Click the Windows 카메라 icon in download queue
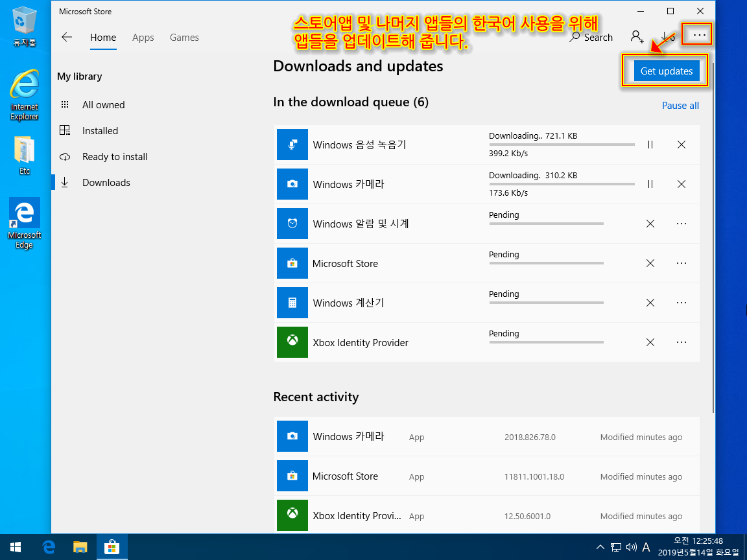The width and height of the screenshot is (747, 560). pyautogui.click(x=292, y=184)
